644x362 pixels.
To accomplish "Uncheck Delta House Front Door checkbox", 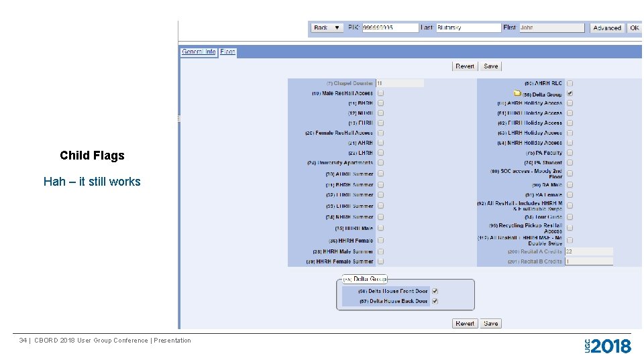I will (435, 291).
